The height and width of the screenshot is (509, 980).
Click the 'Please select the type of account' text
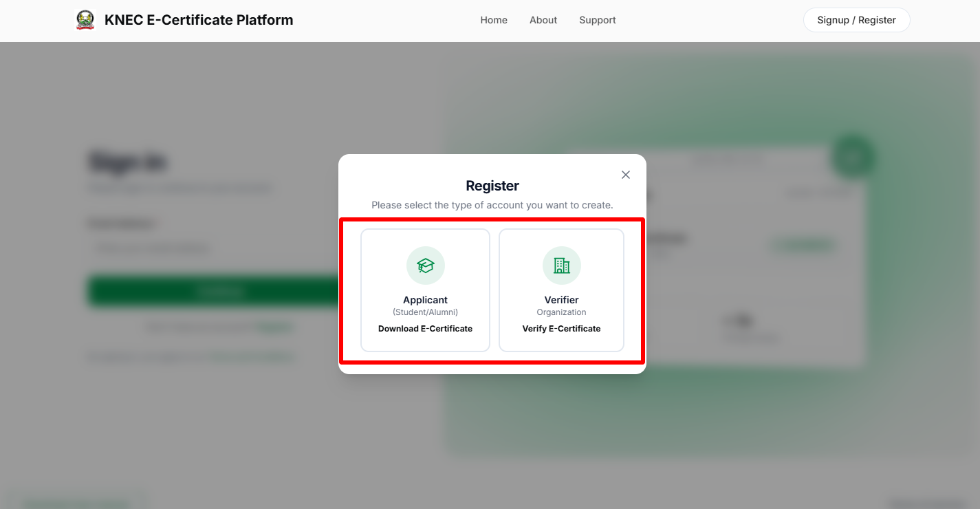coord(492,205)
